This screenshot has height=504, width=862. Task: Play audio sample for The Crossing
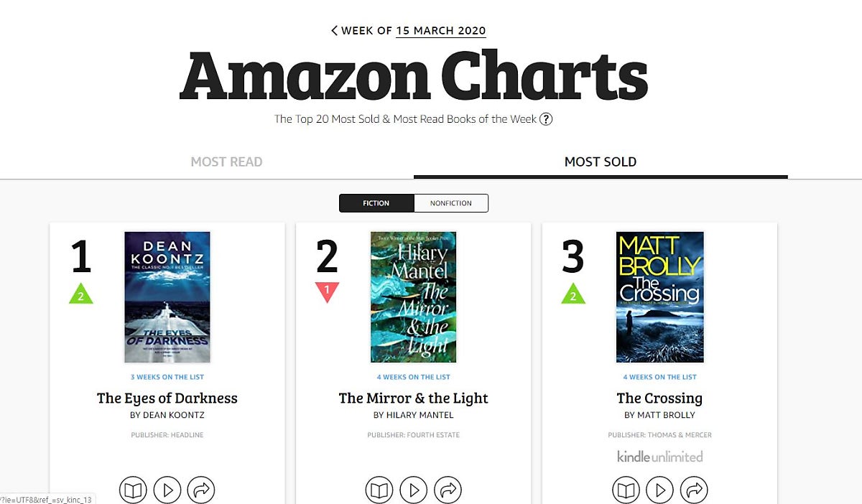[659, 490]
